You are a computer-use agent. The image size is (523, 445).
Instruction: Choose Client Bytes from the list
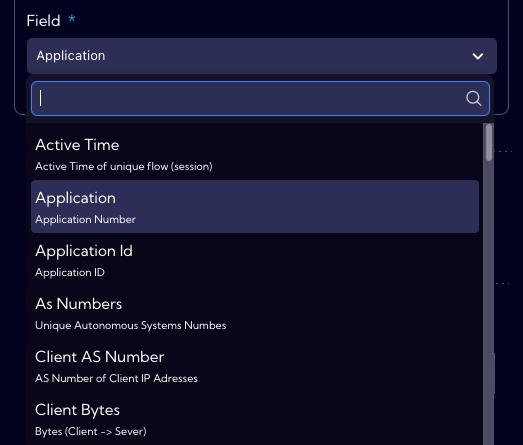coord(255,419)
